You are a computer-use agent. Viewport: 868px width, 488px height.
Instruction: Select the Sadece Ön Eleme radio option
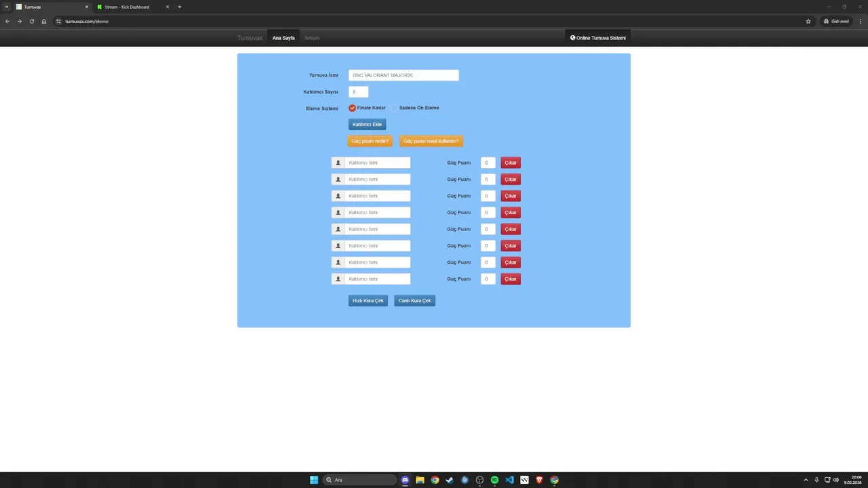pos(395,108)
